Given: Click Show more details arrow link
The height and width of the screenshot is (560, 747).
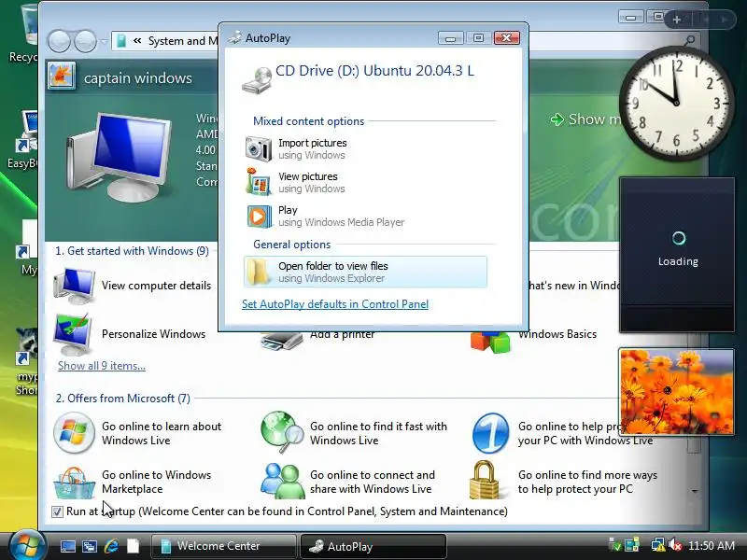Looking at the screenshot, I should (585, 119).
